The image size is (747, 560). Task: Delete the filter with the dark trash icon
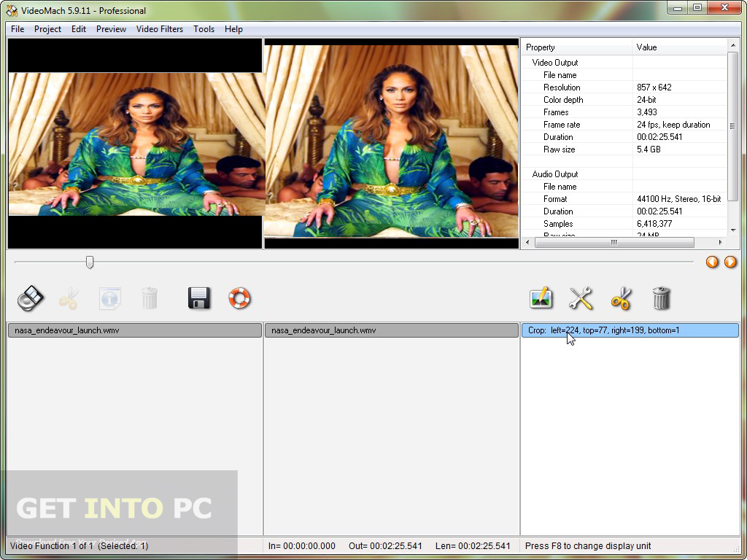coord(661,298)
